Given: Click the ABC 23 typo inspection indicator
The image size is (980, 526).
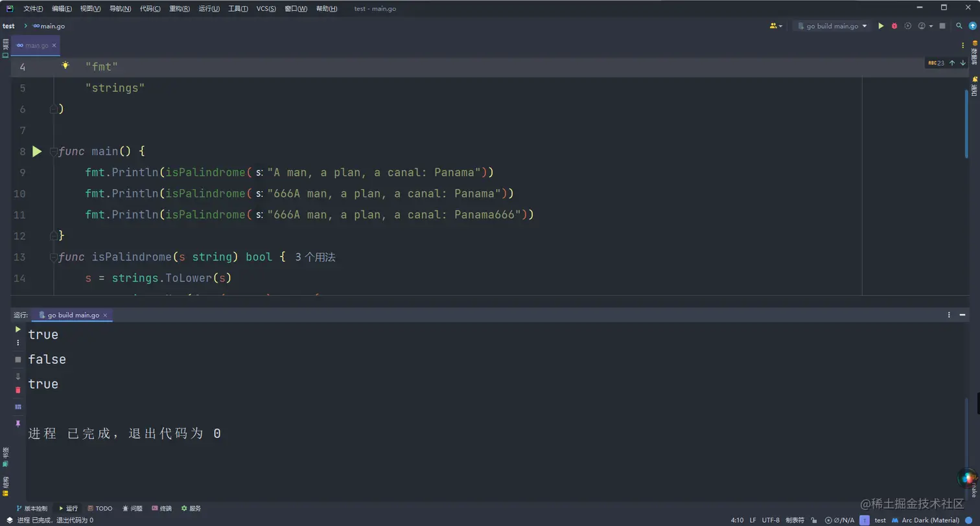Looking at the screenshot, I should point(937,63).
